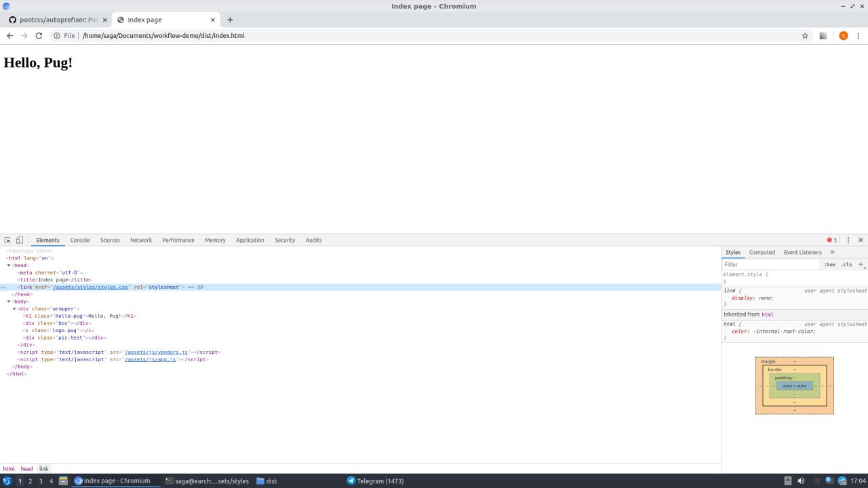Open the Application tab
The image size is (868, 488).
(x=250, y=240)
